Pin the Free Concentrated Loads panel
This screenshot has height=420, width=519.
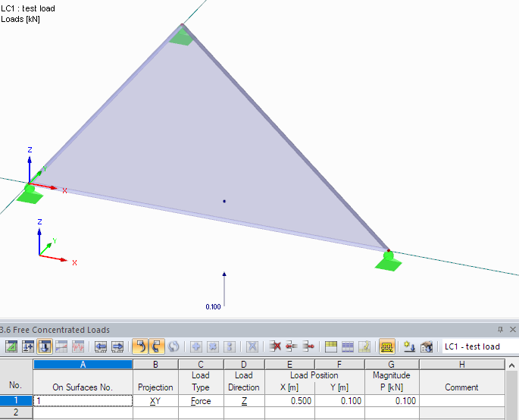[x=500, y=330]
